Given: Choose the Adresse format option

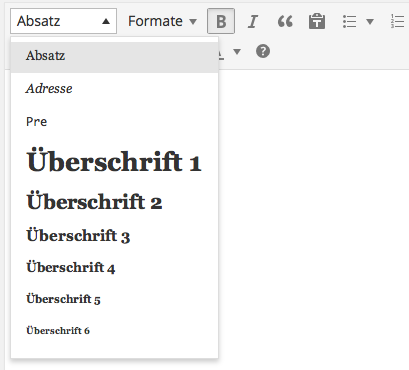Looking at the screenshot, I should (114, 89).
